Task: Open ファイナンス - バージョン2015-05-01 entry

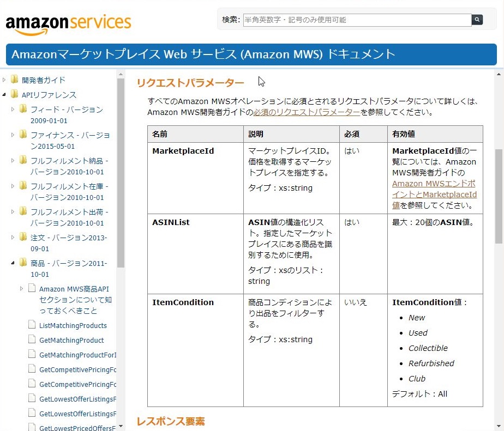Action: 70,141
